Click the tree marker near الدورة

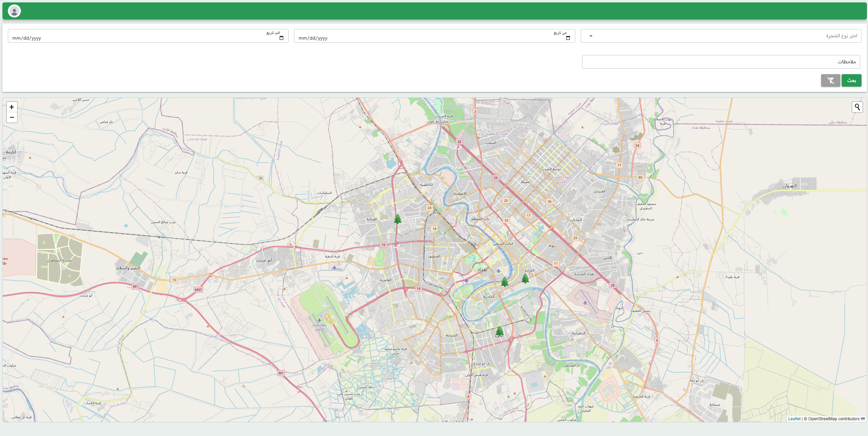click(x=499, y=331)
